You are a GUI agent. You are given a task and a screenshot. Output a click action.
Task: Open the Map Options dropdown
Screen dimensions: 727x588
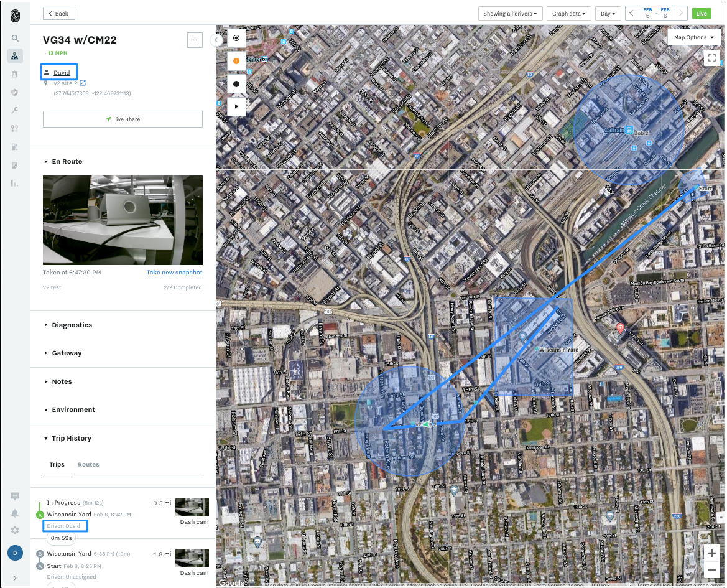click(x=693, y=37)
